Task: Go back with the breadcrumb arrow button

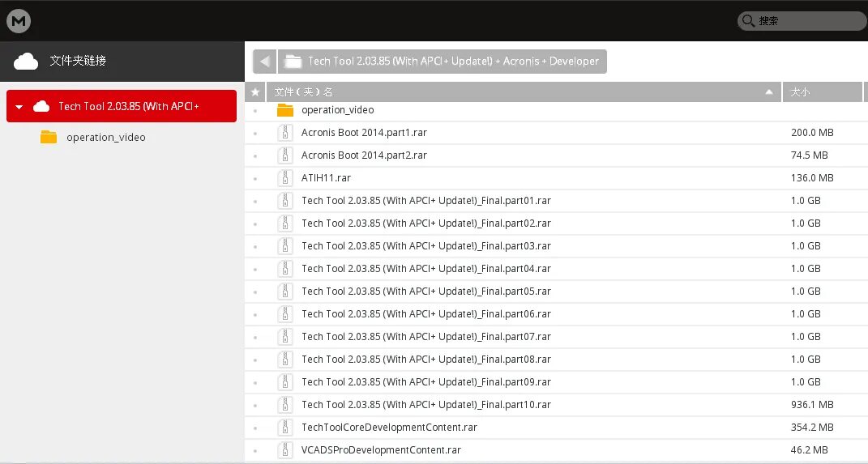Action: [x=264, y=62]
